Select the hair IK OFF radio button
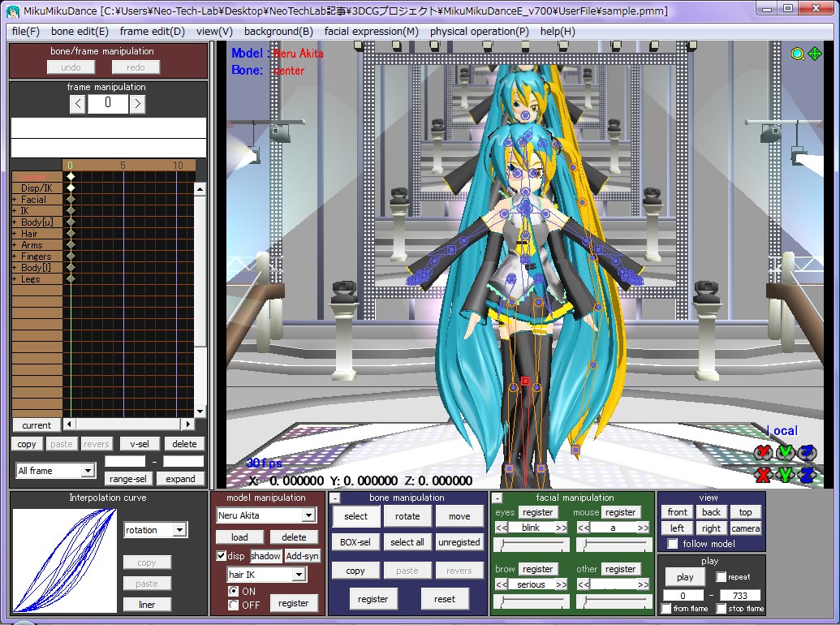The image size is (840, 625). click(233, 605)
